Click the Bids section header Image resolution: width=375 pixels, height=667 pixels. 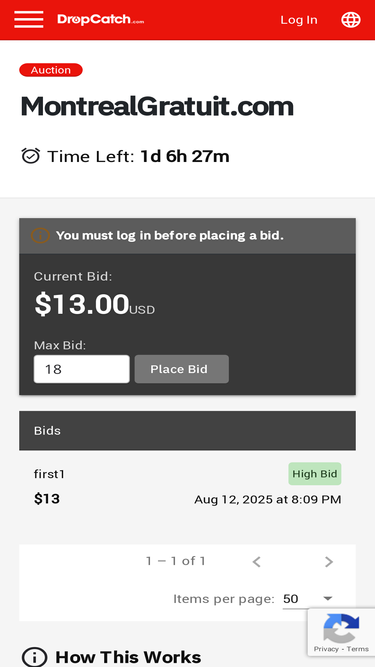(x=188, y=430)
